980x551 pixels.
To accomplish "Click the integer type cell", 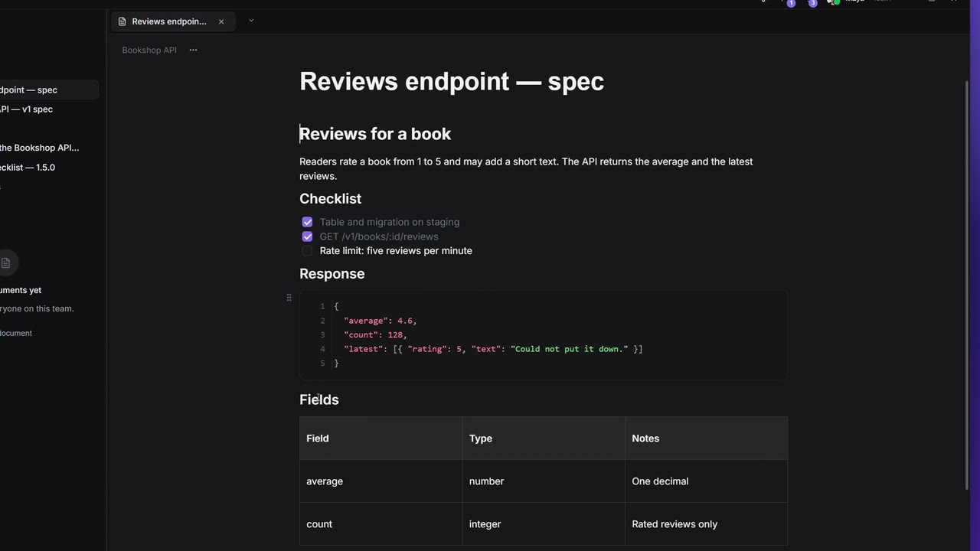I will (544, 524).
